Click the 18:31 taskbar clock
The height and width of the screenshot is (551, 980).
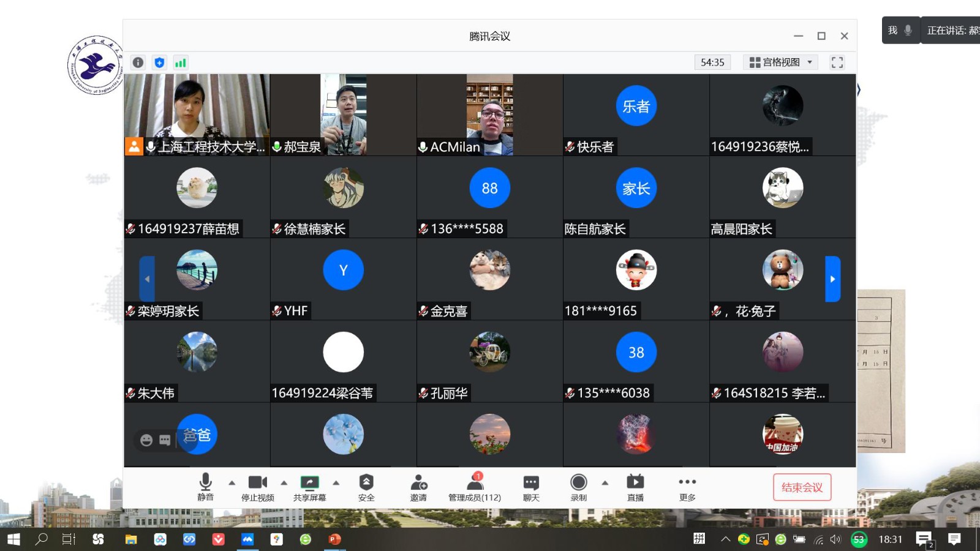(x=890, y=539)
